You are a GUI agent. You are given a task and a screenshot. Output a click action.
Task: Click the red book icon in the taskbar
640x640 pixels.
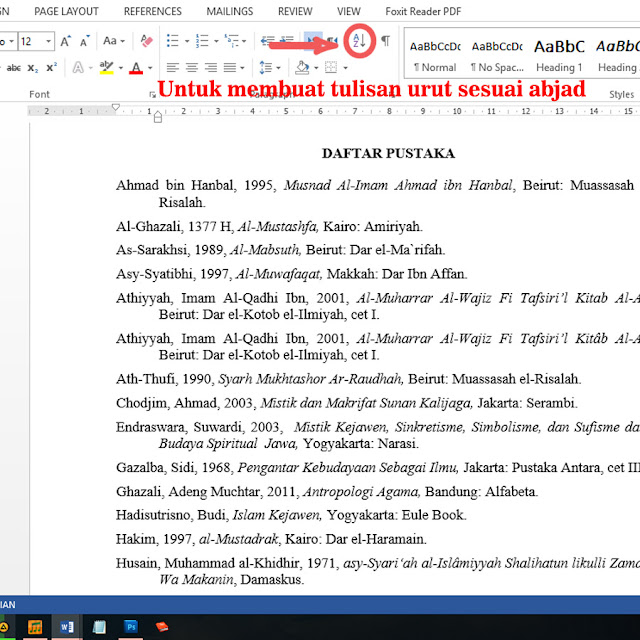pos(162,627)
